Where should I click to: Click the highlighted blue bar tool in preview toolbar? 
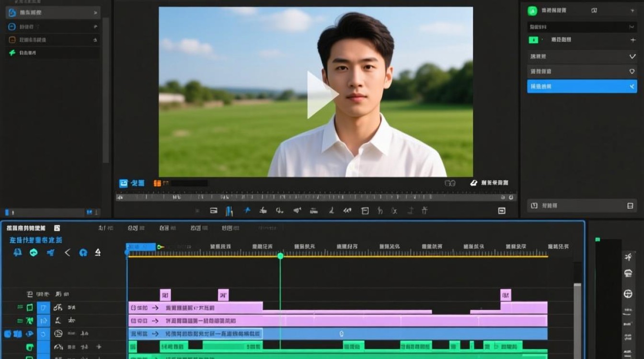pyautogui.click(x=230, y=211)
